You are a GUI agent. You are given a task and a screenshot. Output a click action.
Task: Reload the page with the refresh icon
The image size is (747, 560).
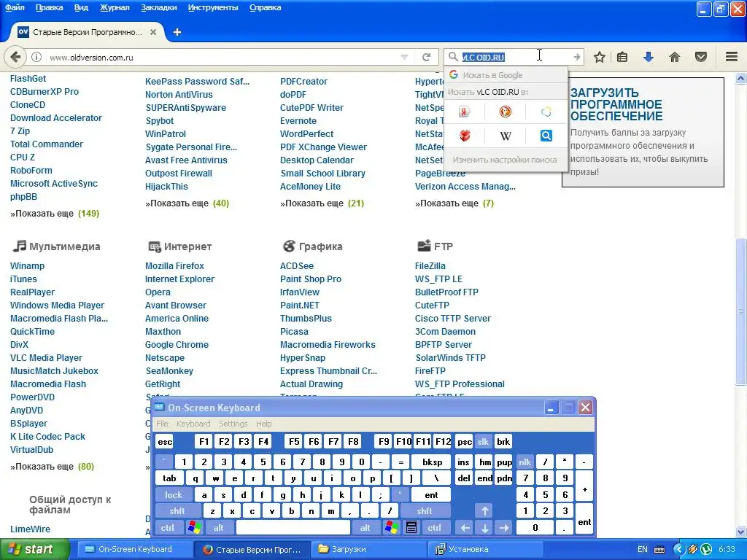click(x=426, y=57)
